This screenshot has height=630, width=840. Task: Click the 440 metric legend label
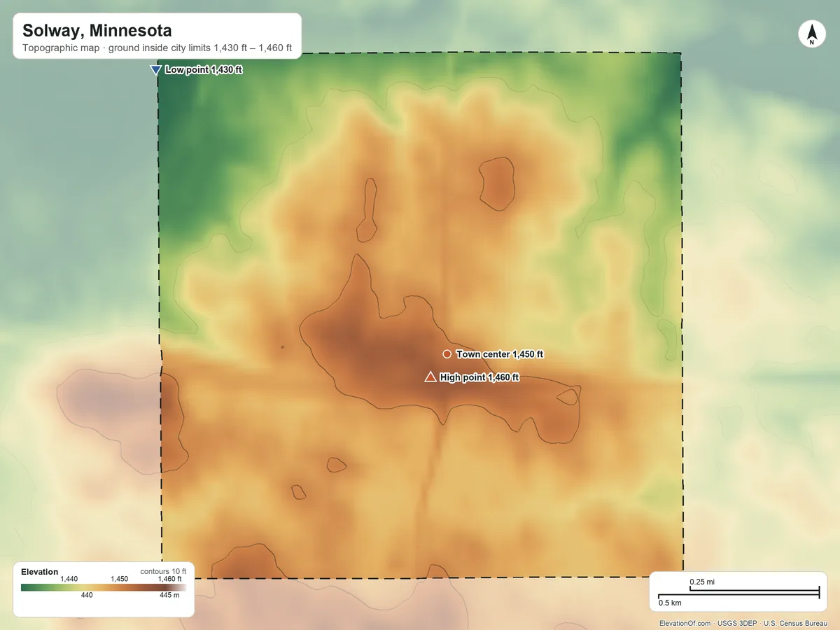(87, 596)
